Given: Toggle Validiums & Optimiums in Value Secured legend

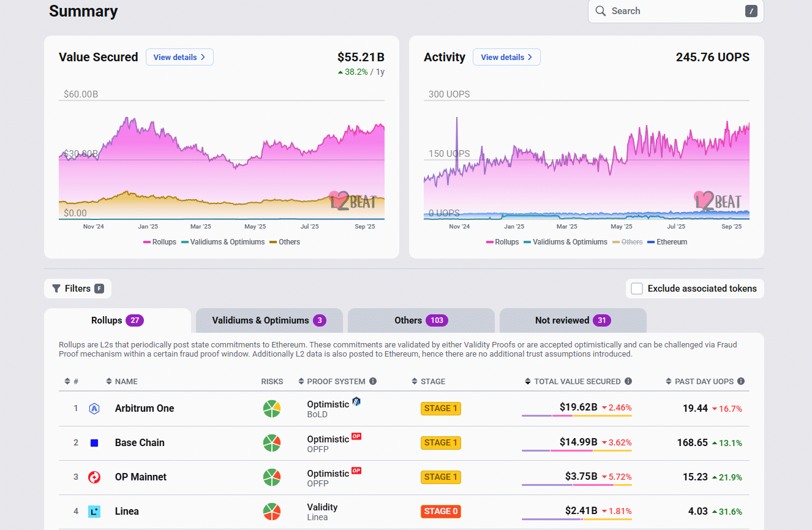Looking at the screenshot, I should (223, 242).
